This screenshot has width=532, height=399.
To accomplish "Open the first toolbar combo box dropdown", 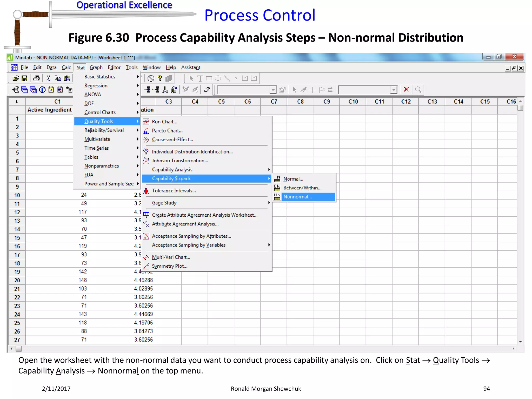I will (273, 90).
